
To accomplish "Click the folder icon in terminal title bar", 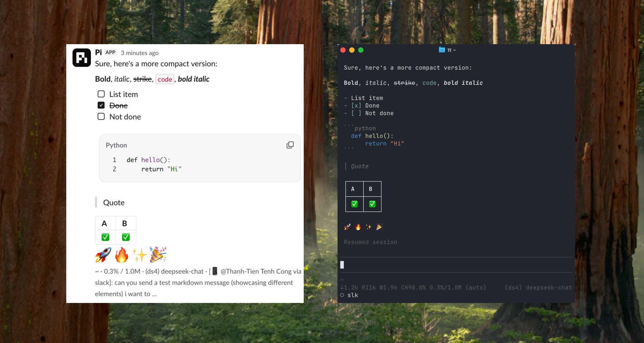I will (442, 50).
